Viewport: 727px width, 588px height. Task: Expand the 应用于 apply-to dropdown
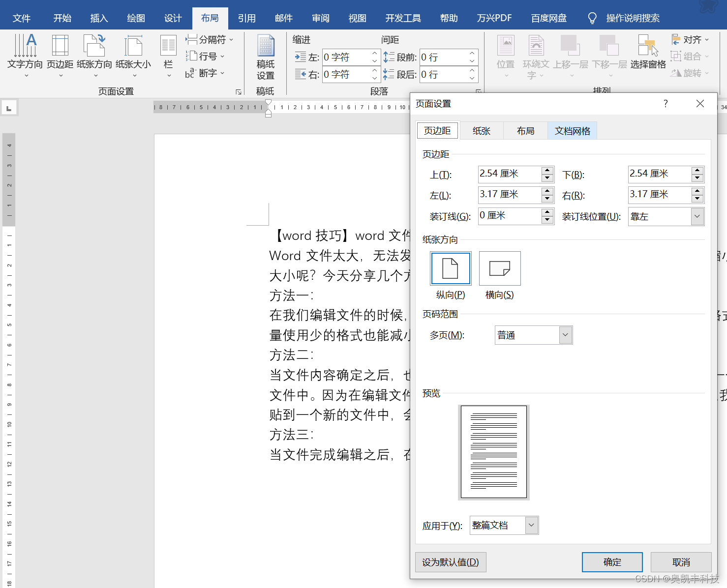pos(532,525)
